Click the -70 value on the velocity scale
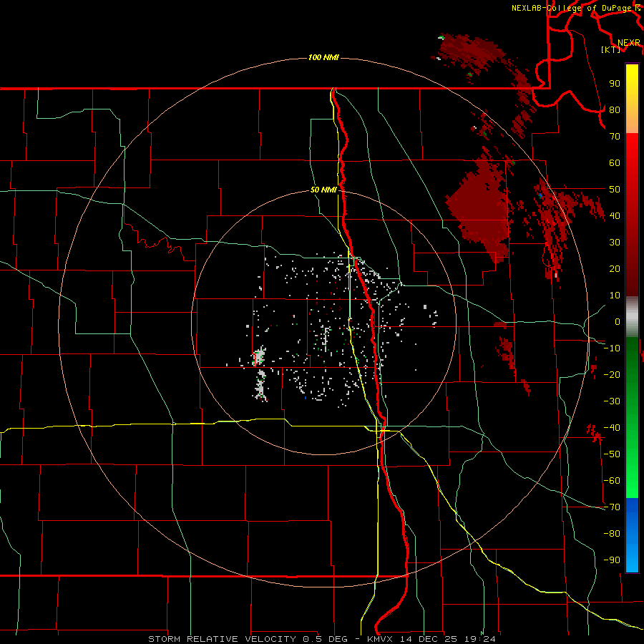The image size is (644, 644). pyautogui.click(x=612, y=507)
